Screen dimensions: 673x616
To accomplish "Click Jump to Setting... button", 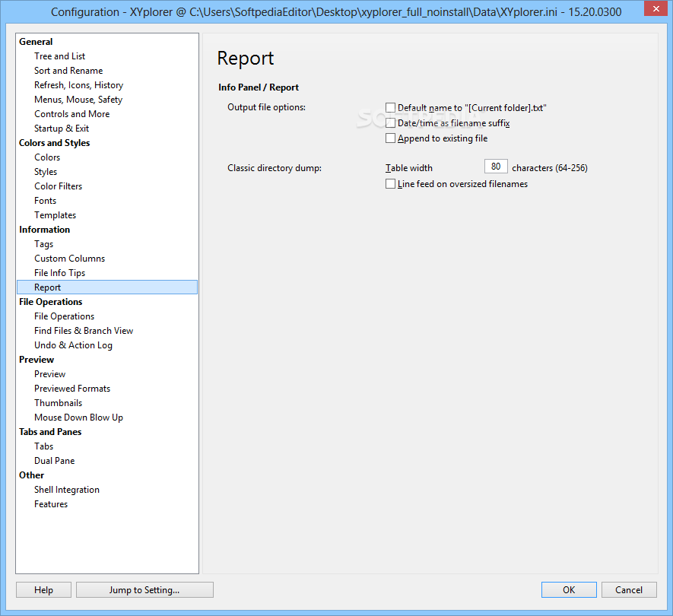I will [x=144, y=590].
